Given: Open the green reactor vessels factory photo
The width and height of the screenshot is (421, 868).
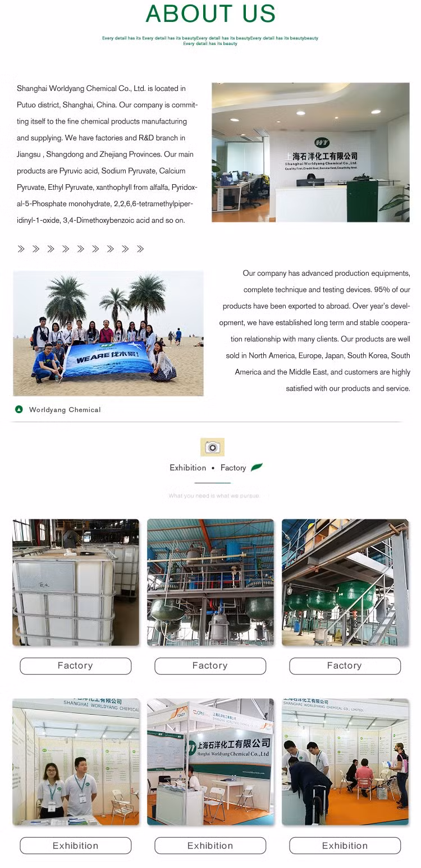Looking at the screenshot, I should click(345, 582).
